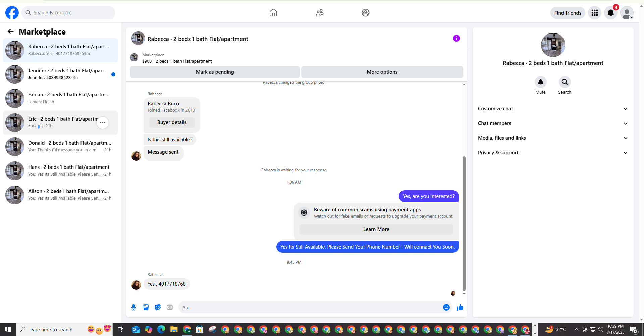Click the 'Is this still available?' message
The height and width of the screenshot is (336, 644).
[x=170, y=140]
